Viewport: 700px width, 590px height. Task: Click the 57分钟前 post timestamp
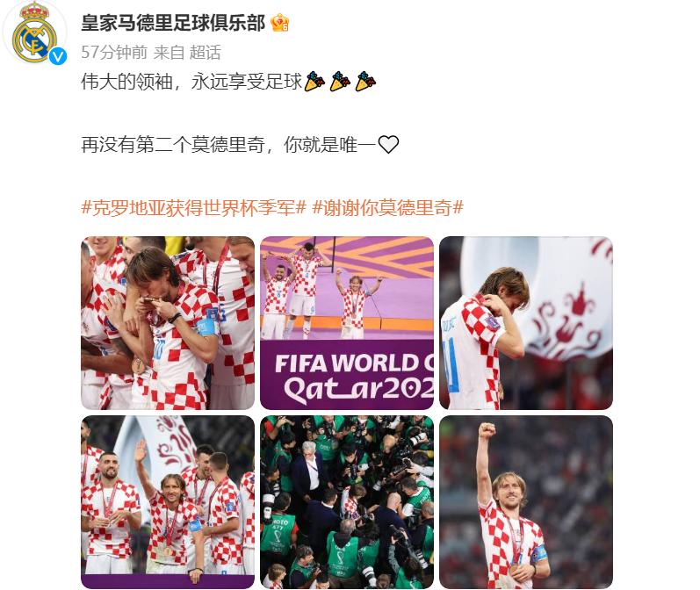114,53
